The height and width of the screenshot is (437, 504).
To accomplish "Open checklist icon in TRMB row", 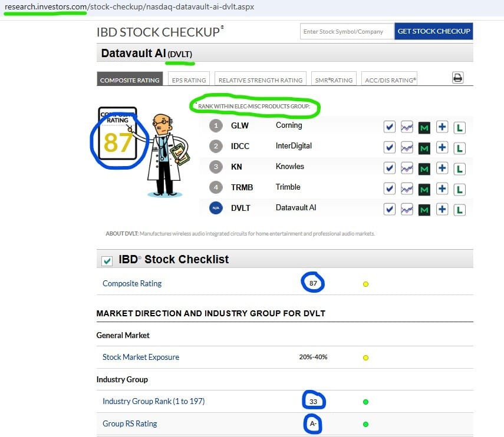I will pyautogui.click(x=389, y=189).
